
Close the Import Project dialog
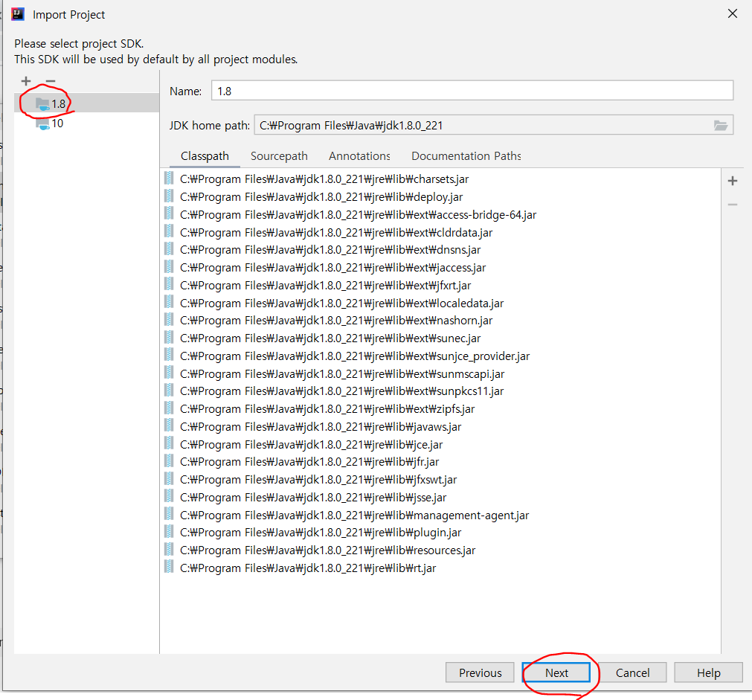(x=733, y=14)
